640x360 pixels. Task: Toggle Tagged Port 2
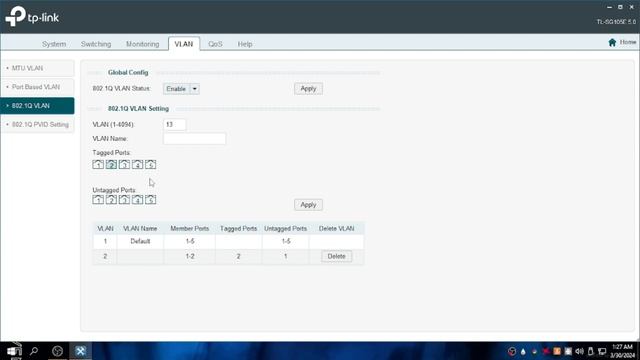(111, 164)
